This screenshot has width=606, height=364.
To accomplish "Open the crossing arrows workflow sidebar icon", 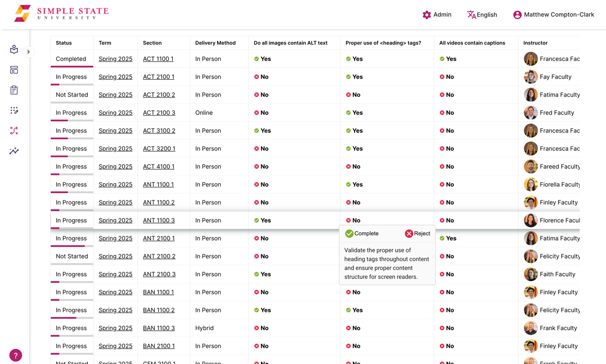I will 14,131.
